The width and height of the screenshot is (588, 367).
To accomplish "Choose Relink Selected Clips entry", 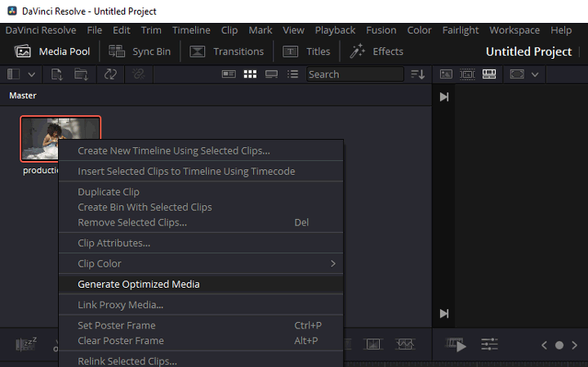I will pyautogui.click(x=201, y=360).
